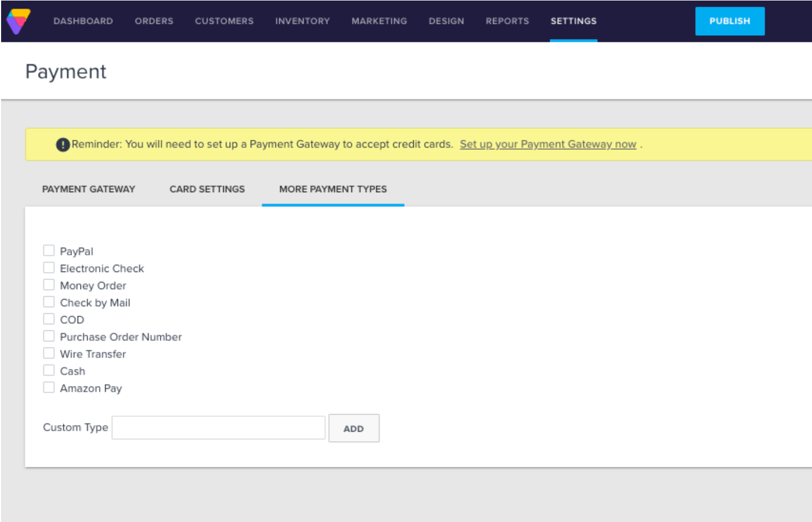The image size is (812, 522).
Task: Navigate to the Reports menu
Action: [507, 21]
